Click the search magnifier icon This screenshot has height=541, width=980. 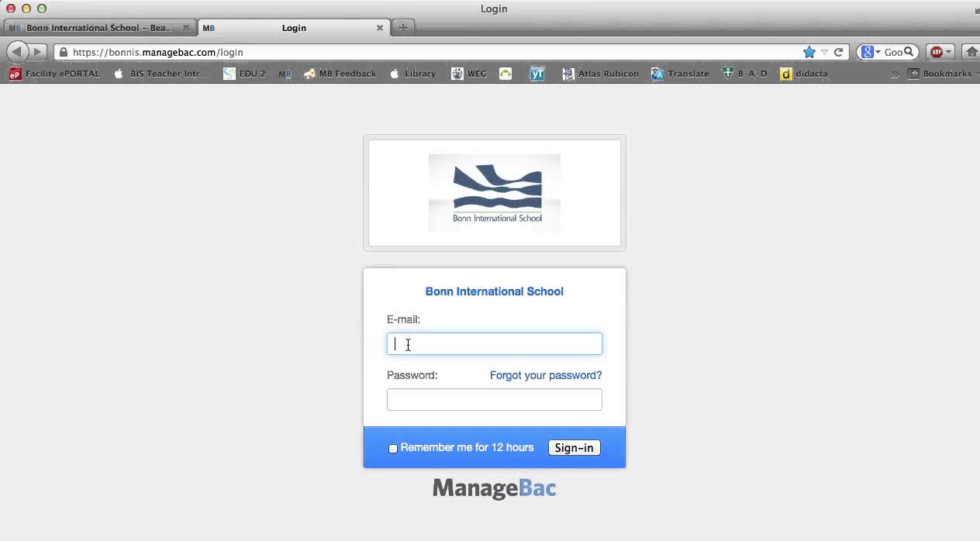[909, 52]
